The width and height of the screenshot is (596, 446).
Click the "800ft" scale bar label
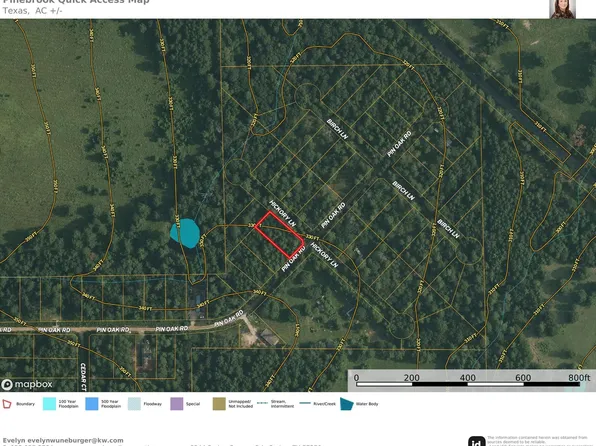[x=579, y=378]
